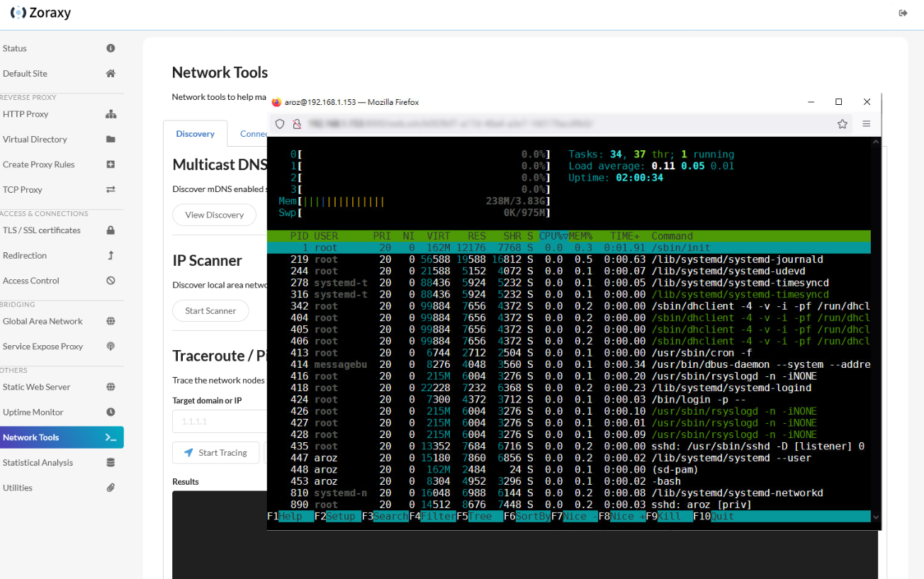Open the Firefox hamburger menu

[x=866, y=124]
